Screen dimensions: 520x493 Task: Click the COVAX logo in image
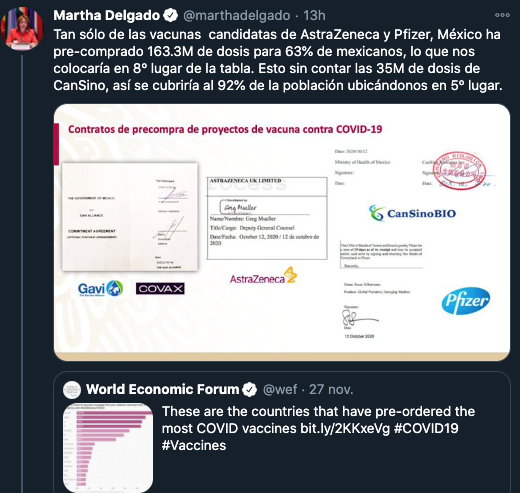(x=160, y=289)
